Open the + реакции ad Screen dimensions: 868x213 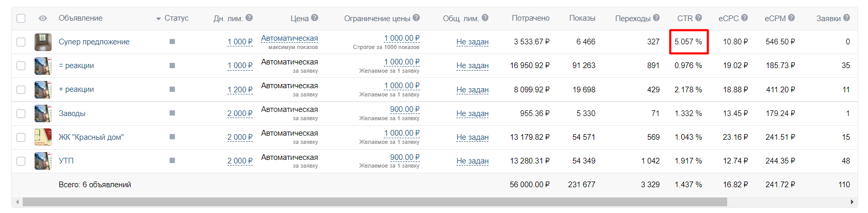[x=76, y=89]
